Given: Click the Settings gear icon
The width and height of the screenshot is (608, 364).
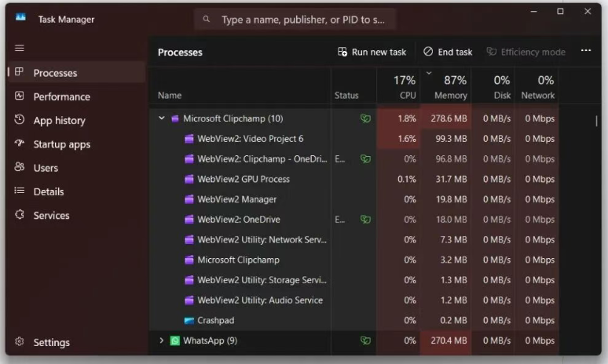Looking at the screenshot, I should click(x=20, y=341).
